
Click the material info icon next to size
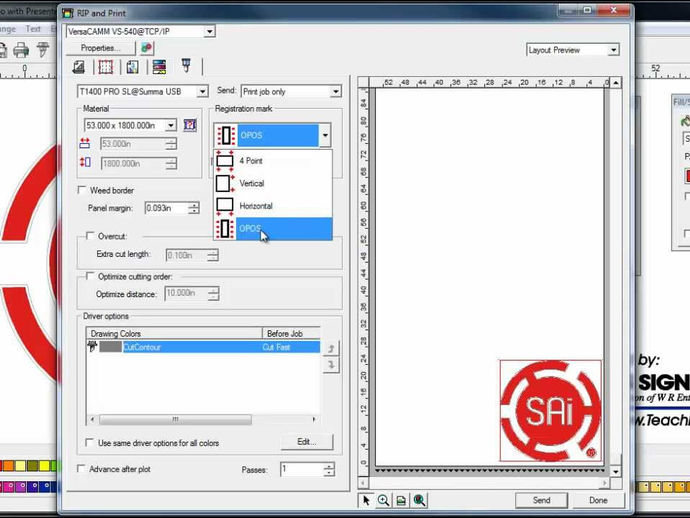click(x=190, y=125)
